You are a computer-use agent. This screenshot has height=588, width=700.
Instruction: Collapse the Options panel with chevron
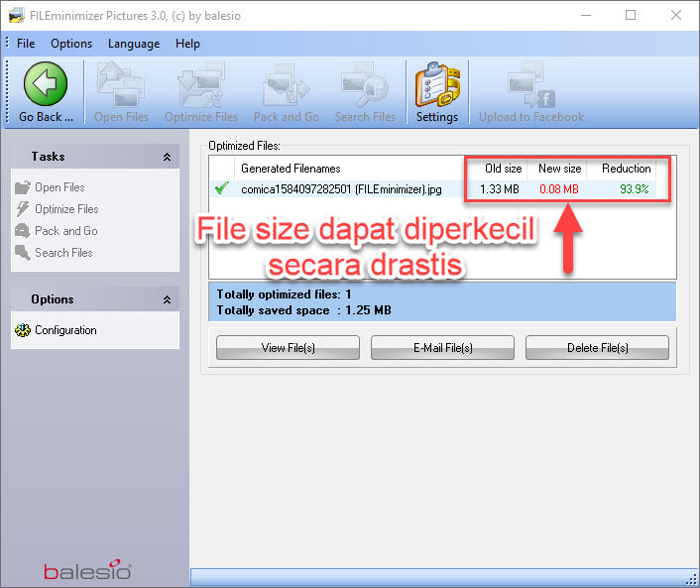(x=167, y=299)
